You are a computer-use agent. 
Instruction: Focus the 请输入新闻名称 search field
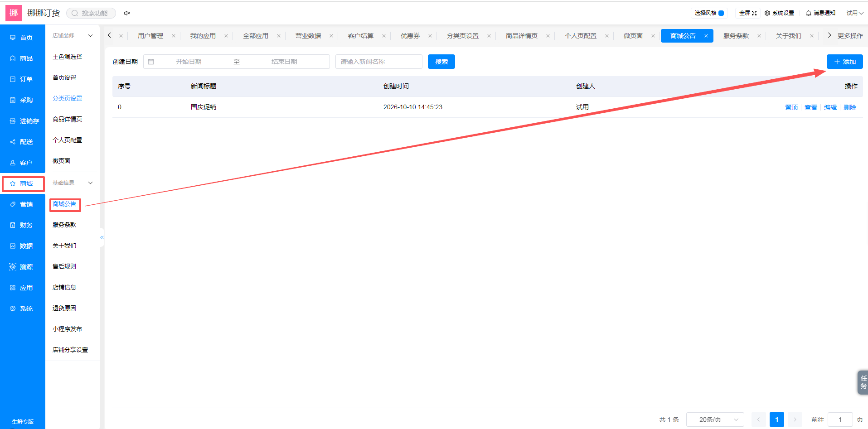tap(379, 62)
